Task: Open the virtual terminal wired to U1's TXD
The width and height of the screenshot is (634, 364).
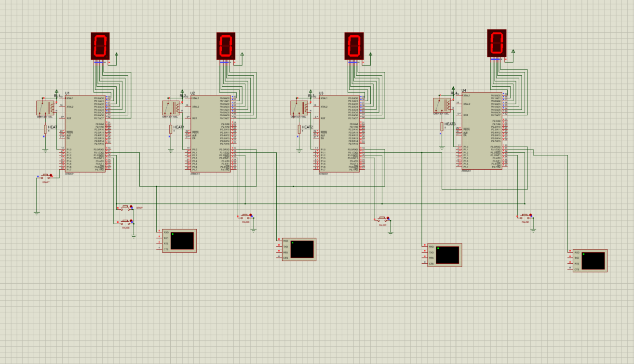Action: pyautogui.click(x=179, y=241)
